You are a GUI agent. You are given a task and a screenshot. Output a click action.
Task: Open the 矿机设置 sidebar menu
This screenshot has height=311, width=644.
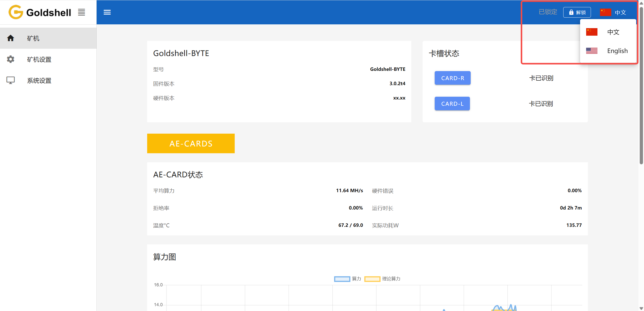click(39, 59)
